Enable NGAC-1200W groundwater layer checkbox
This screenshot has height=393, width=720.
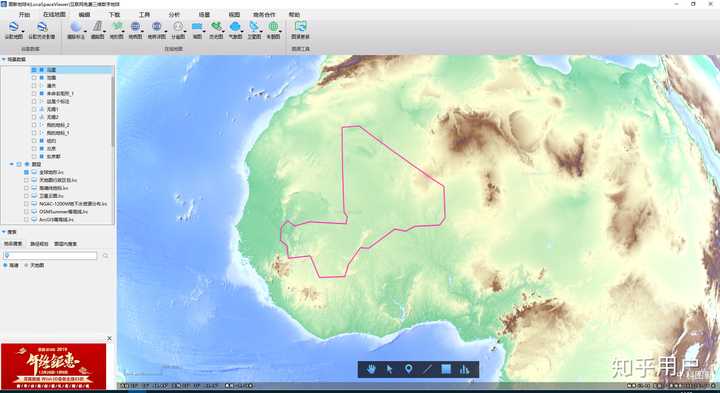coord(26,204)
